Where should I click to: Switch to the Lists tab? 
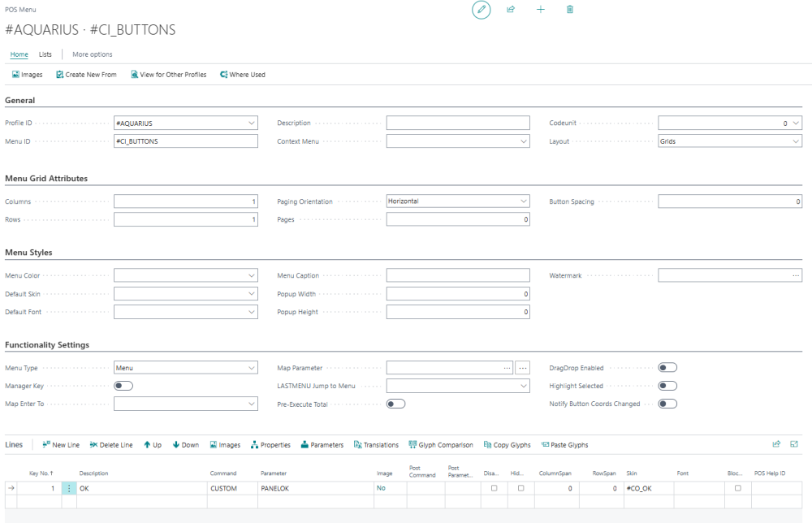click(x=45, y=54)
